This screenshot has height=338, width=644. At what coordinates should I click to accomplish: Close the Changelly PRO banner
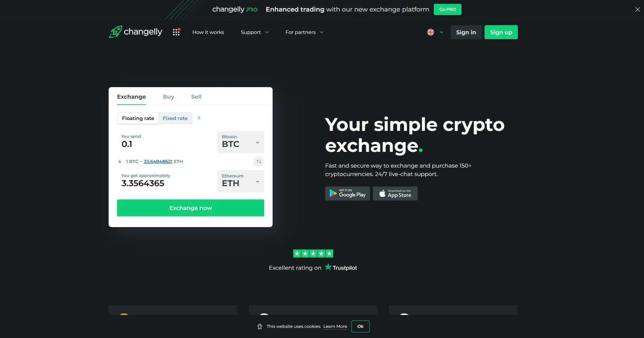(637, 9)
